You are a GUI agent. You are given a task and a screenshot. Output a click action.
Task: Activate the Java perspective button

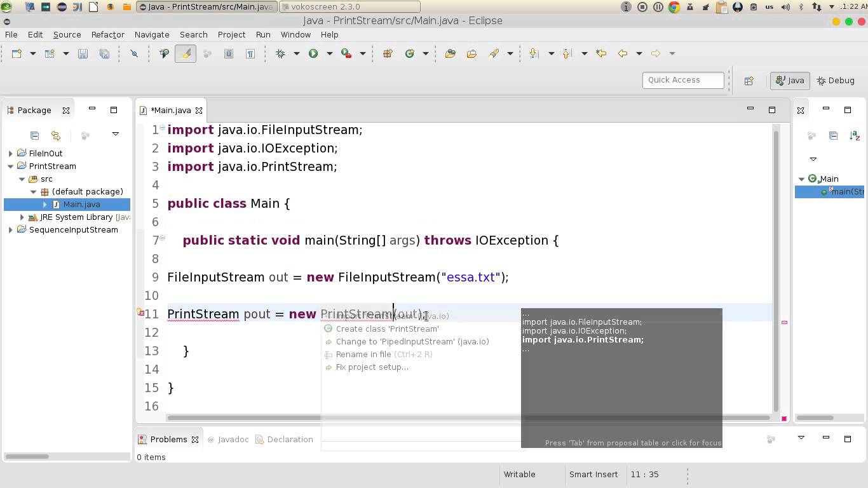pyautogui.click(x=789, y=80)
